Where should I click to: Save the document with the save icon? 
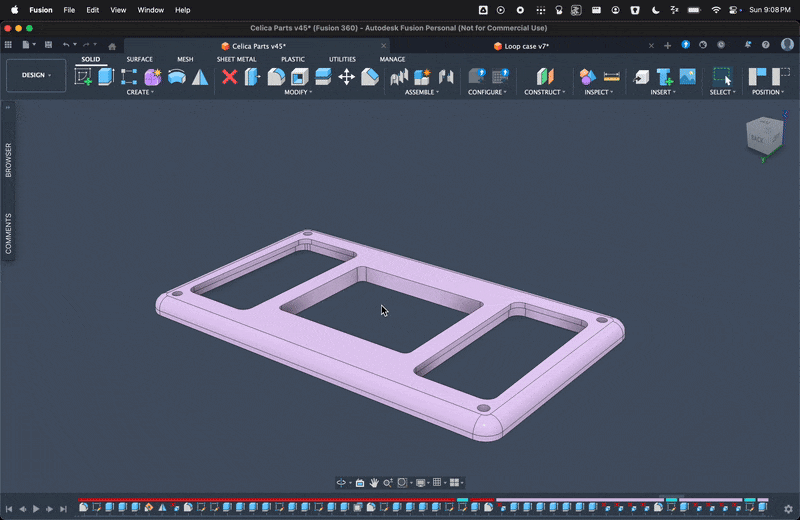pos(48,45)
